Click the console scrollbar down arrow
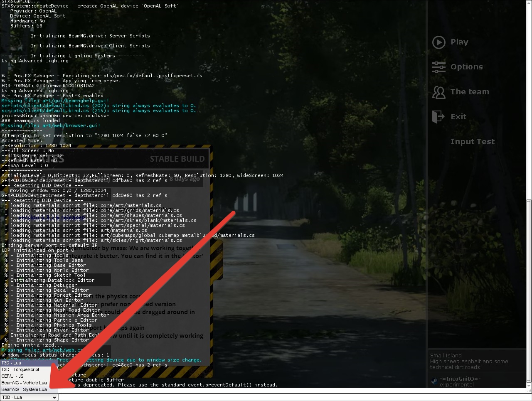Image resolution: width=532 pixels, height=401 pixels. click(529, 386)
